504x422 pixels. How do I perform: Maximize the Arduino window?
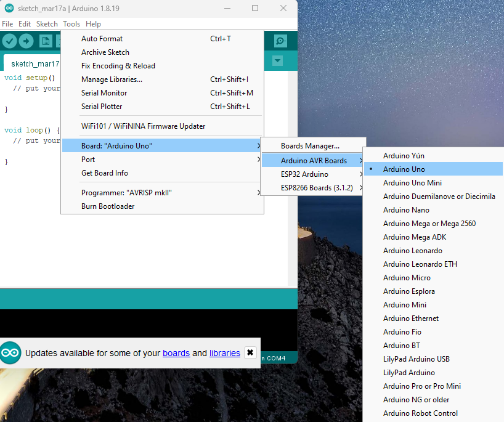[255, 8]
